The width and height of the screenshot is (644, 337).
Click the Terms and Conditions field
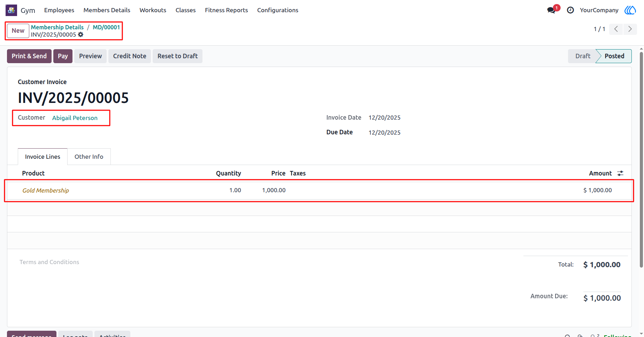pos(49,262)
